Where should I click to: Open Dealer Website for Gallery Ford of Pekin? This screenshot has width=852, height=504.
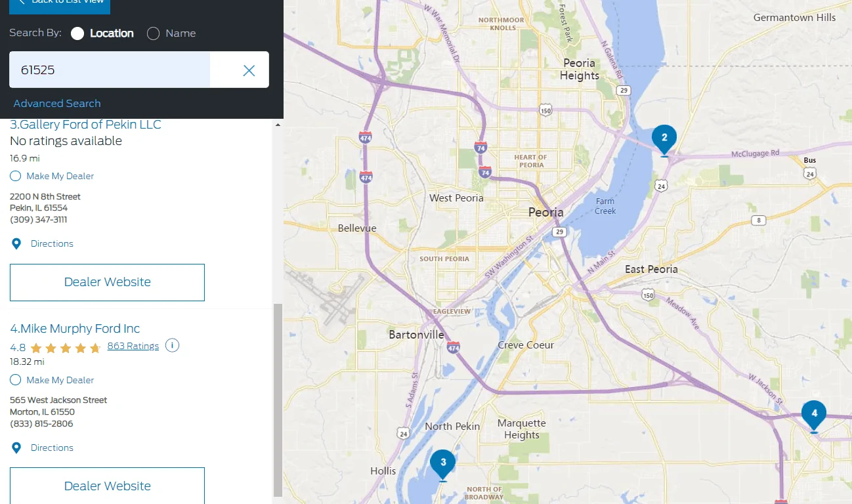click(x=107, y=282)
